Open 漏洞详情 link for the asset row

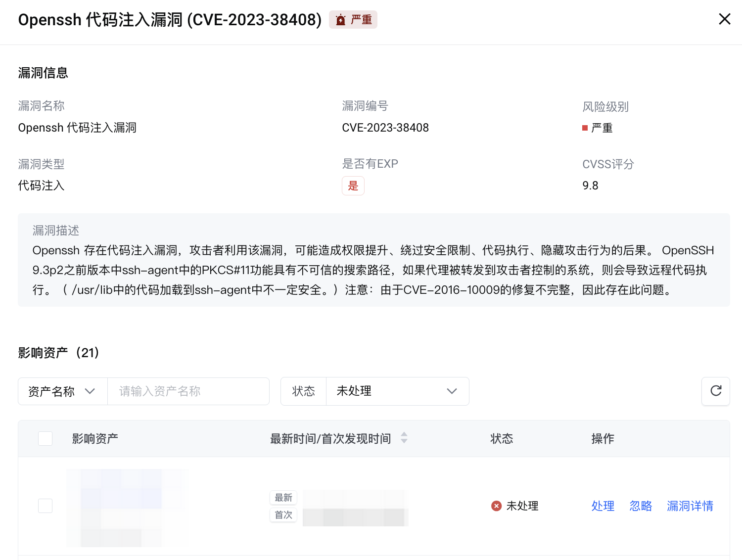point(690,506)
